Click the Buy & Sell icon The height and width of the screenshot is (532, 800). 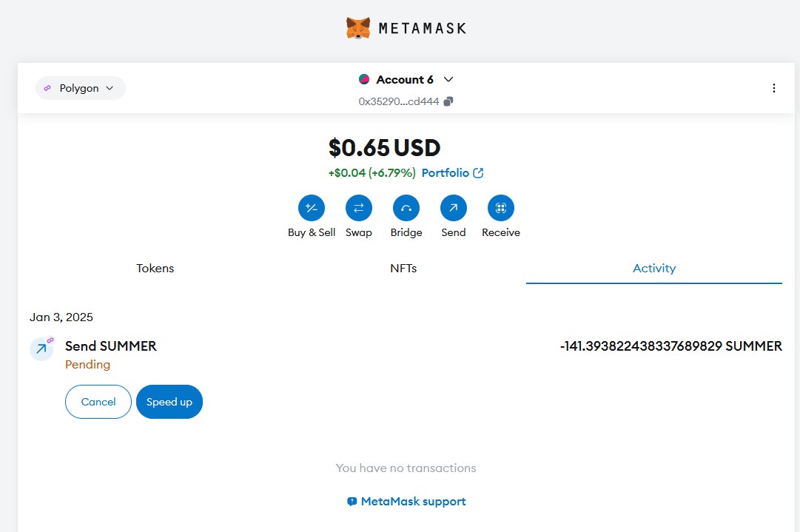[312, 208]
